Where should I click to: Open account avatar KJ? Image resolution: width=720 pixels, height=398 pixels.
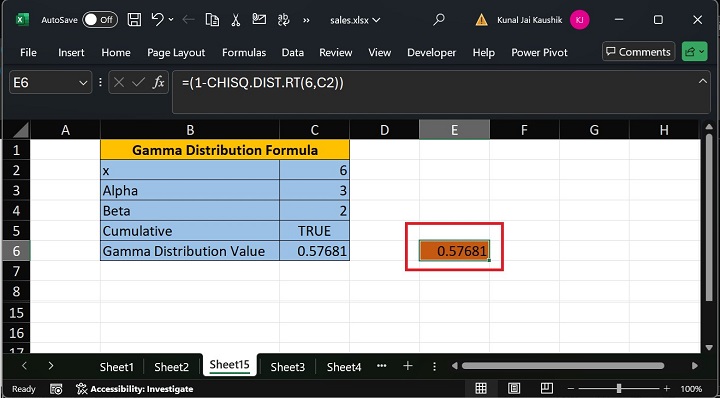click(x=579, y=20)
